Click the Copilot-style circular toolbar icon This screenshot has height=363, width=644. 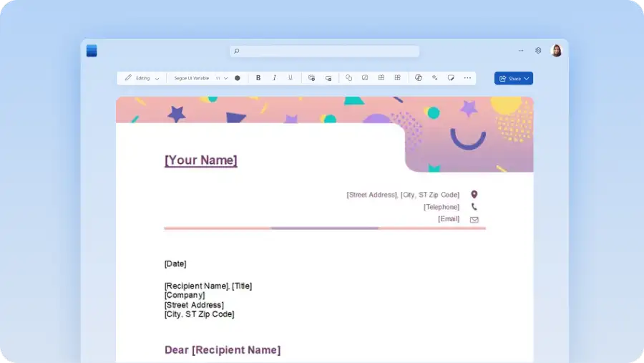pyautogui.click(x=419, y=78)
